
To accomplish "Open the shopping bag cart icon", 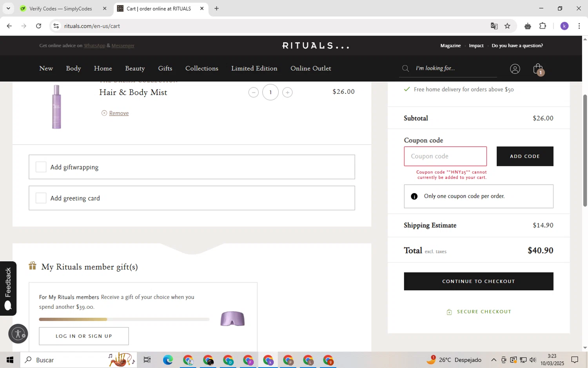I will pos(539,69).
